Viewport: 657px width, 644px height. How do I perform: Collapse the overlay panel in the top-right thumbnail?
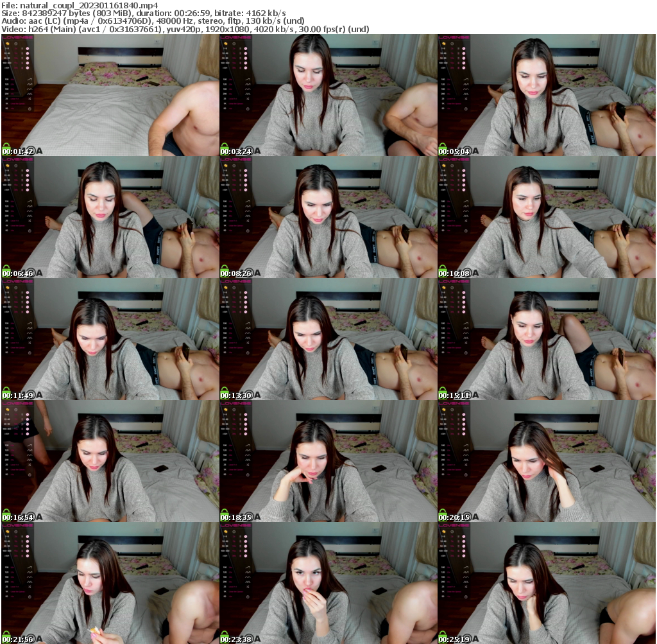pyautogui.click(x=456, y=39)
